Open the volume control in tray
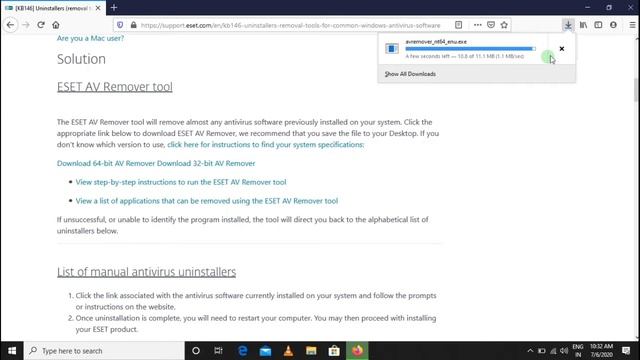This screenshot has height=360, width=640. (x=564, y=351)
